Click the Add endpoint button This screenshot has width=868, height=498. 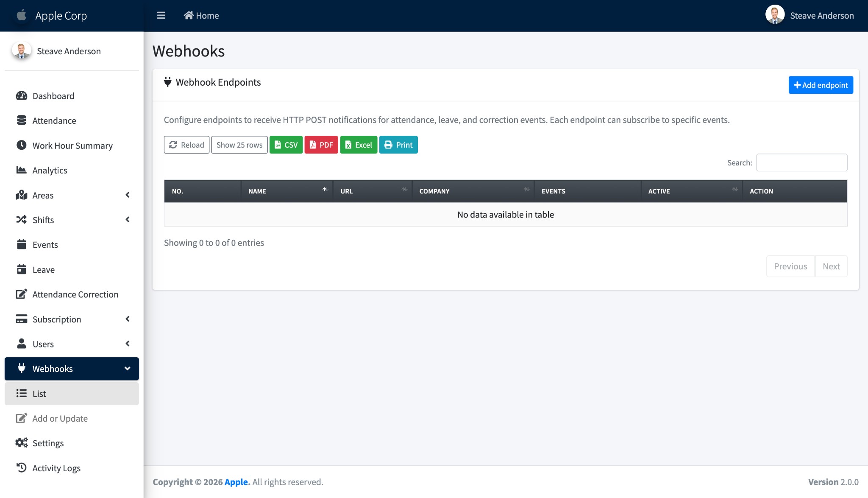(820, 85)
